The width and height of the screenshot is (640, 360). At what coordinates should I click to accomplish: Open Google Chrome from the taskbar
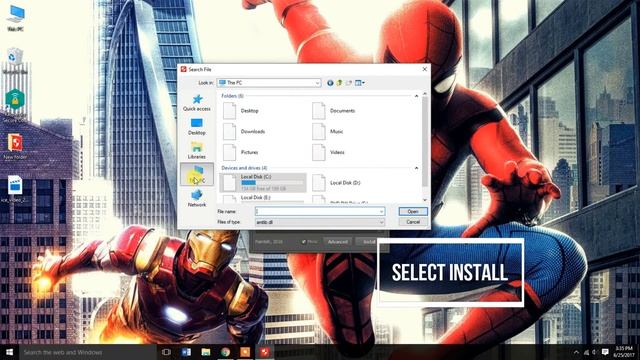[225, 352]
